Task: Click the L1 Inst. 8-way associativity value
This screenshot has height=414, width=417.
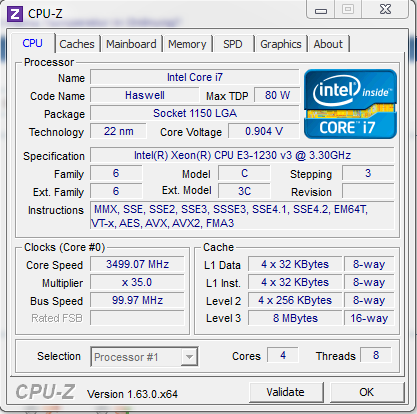Action: (369, 282)
